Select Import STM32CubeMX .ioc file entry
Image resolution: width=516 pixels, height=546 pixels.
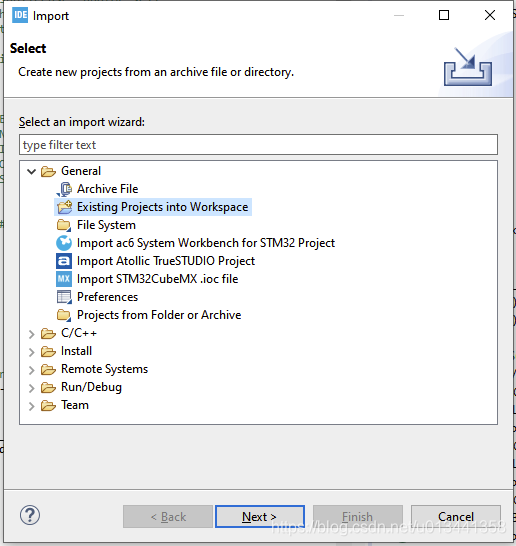[157, 279]
